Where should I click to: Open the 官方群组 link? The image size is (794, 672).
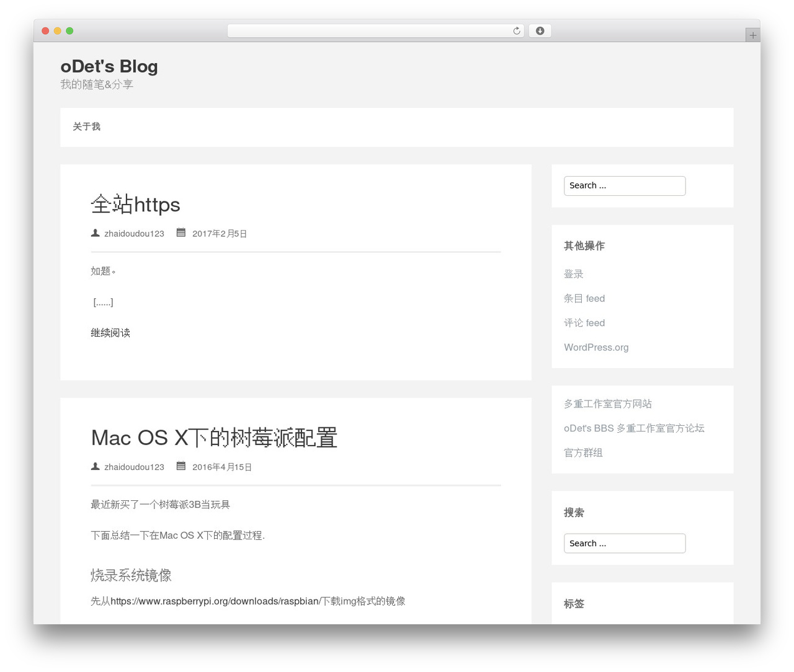pos(583,453)
